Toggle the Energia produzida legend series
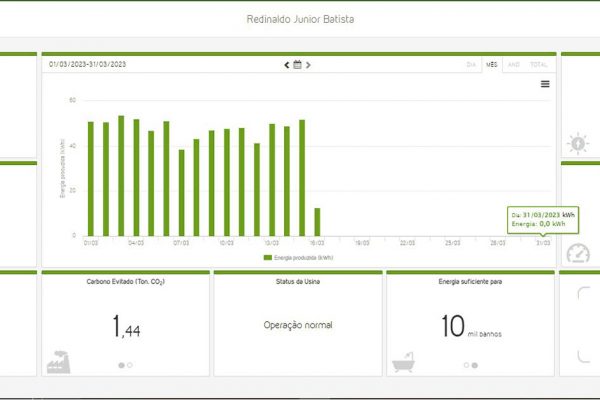Screen dimensions: 600x400 pyautogui.click(x=298, y=257)
